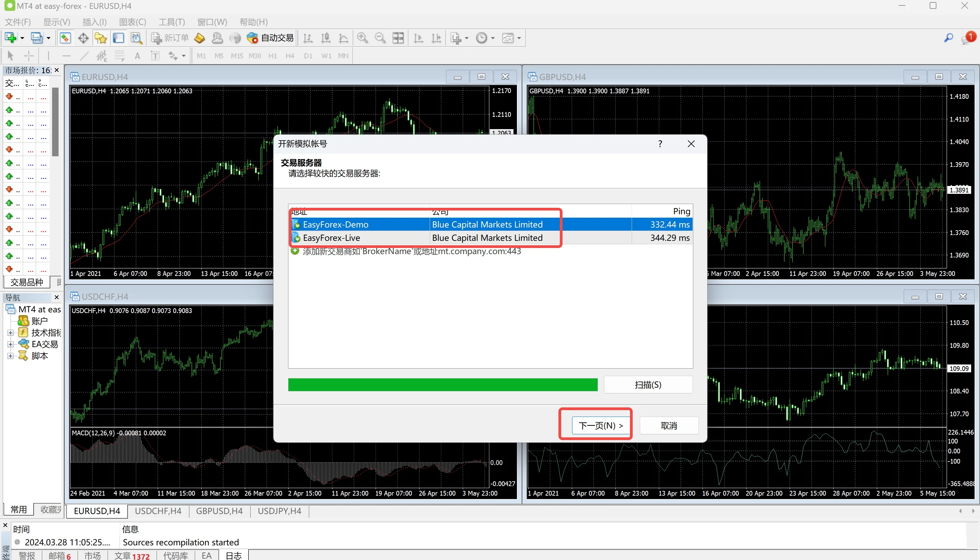
Task: Open the Profiles icon in toolbar
Action: 36,38
